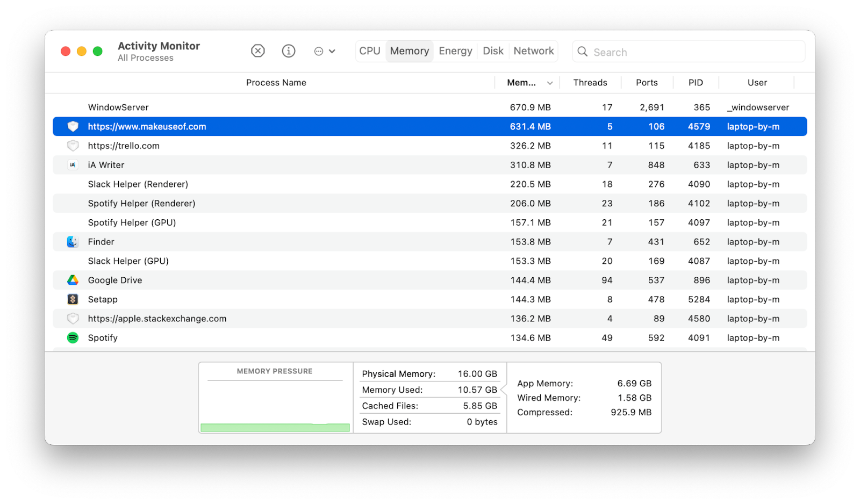860x504 pixels.
Task: Click the Google Drive app icon
Action: (73, 280)
